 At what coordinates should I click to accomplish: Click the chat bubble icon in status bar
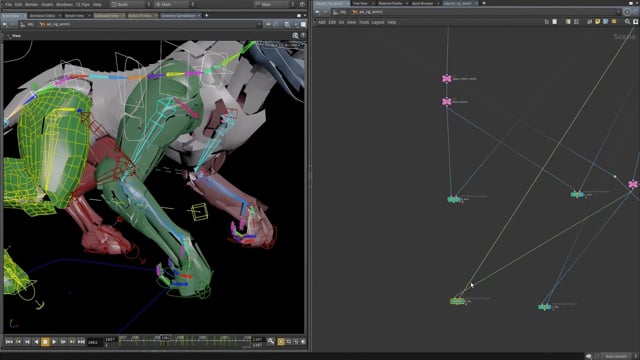(589, 356)
